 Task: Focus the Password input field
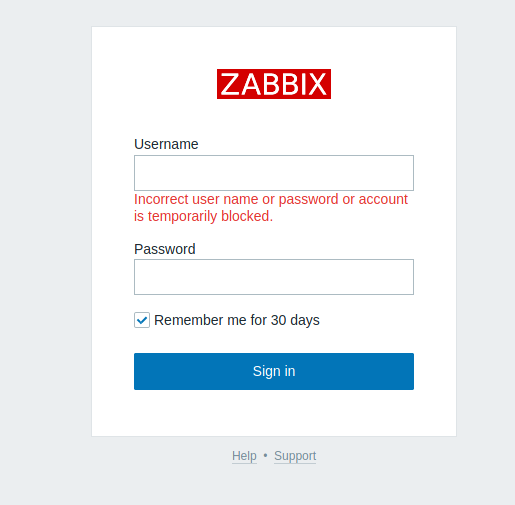pyautogui.click(x=274, y=277)
